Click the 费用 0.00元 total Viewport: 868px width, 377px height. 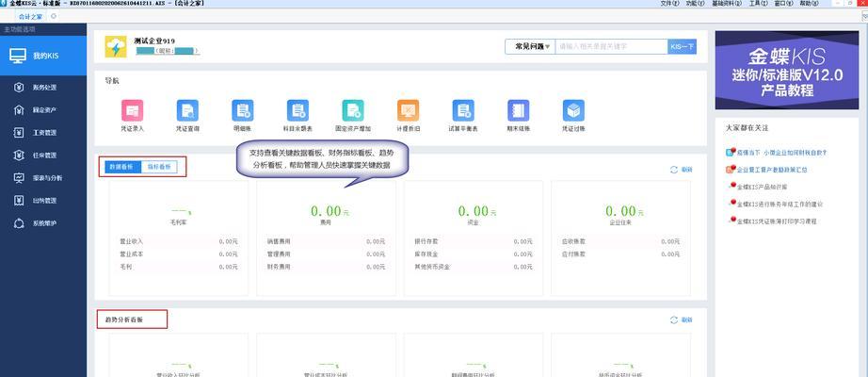click(330, 211)
